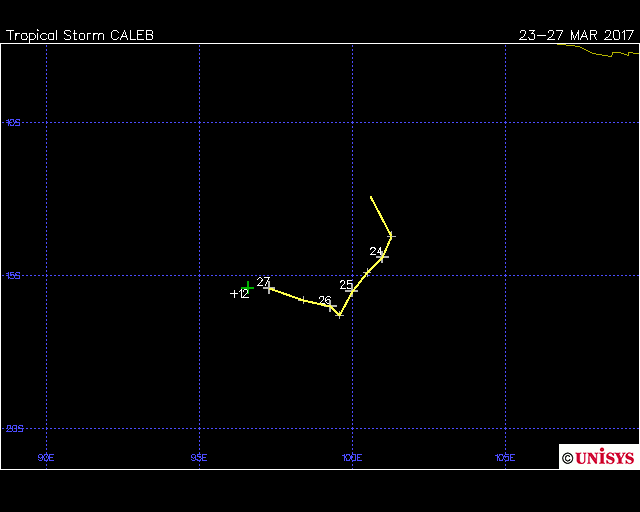
Task: Click the northern starting end of the yellow track
Action: click(371, 197)
